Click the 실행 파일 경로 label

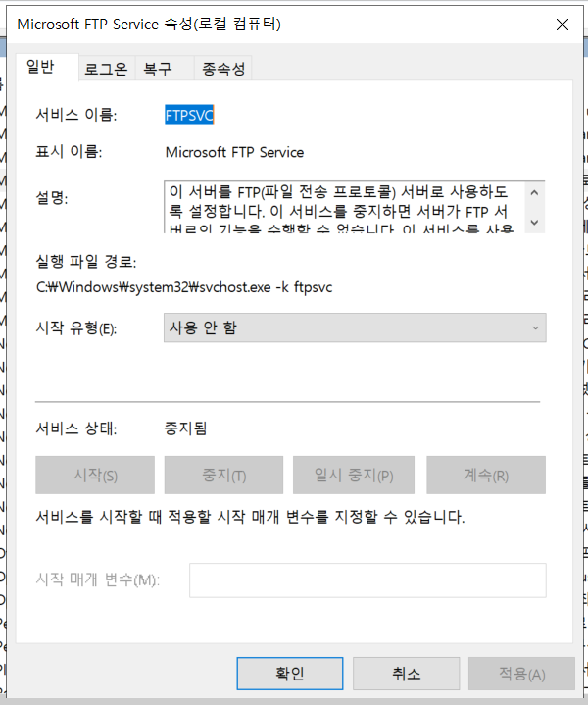[86, 261]
